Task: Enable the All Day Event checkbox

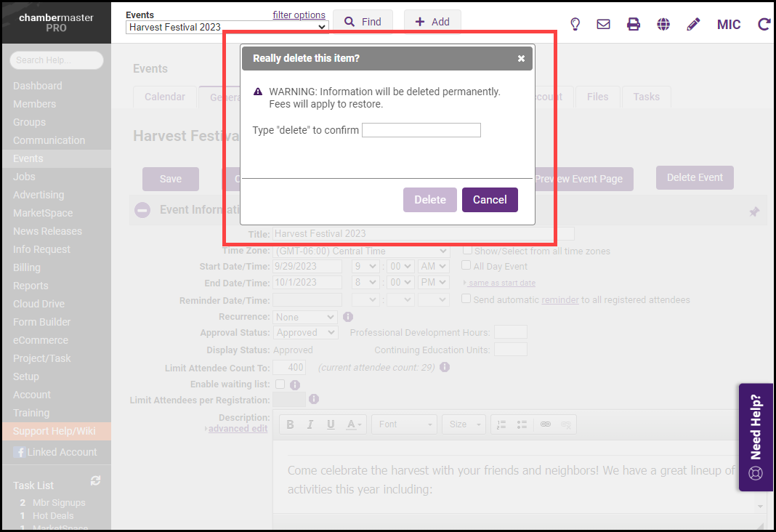Action: click(x=468, y=266)
